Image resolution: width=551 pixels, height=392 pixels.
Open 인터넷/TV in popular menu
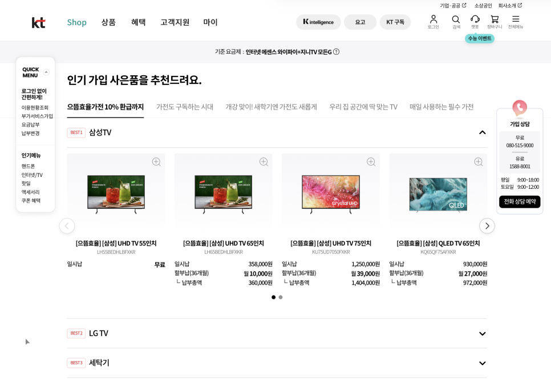pyautogui.click(x=32, y=175)
